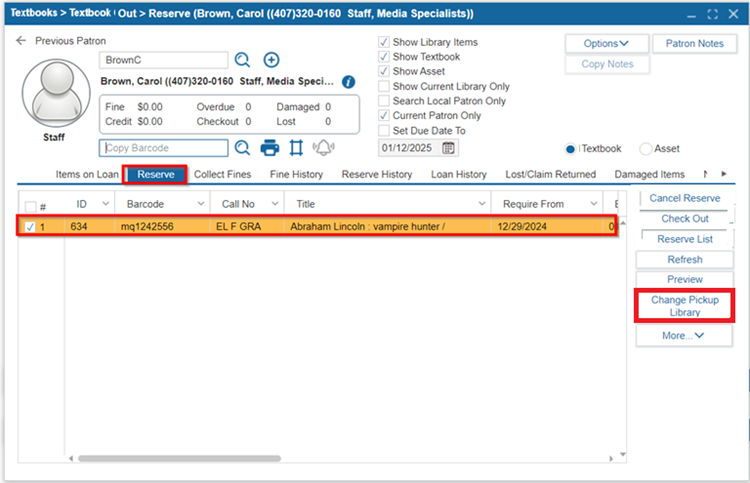Toggle Show Textbook checkbox

(x=384, y=56)
